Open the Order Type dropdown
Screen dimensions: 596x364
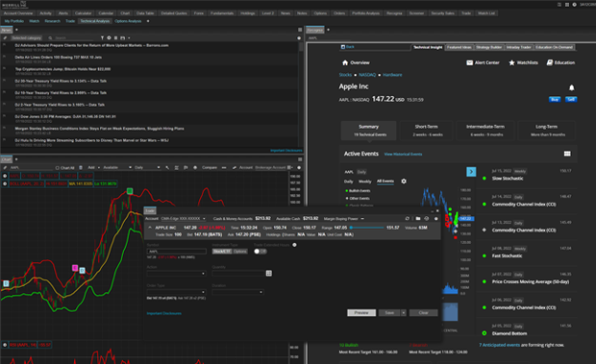tap(176, 292)
